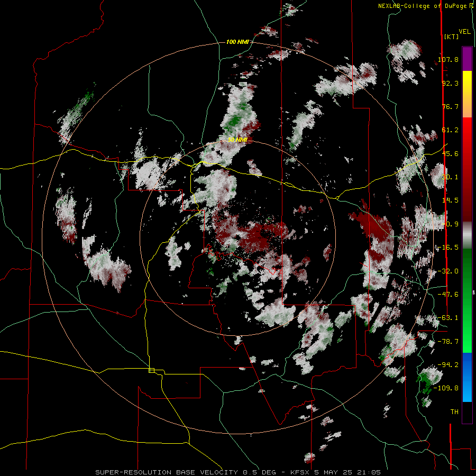This screenshot has height=476, width=476.
Task: Select the 45.6 legend value
Action: [450, 153]
